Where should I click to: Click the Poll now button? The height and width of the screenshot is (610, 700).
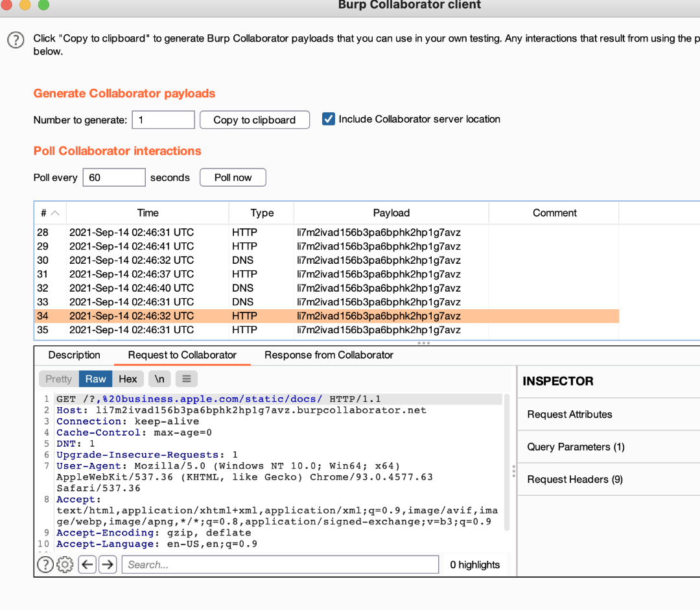pos(233,178)
